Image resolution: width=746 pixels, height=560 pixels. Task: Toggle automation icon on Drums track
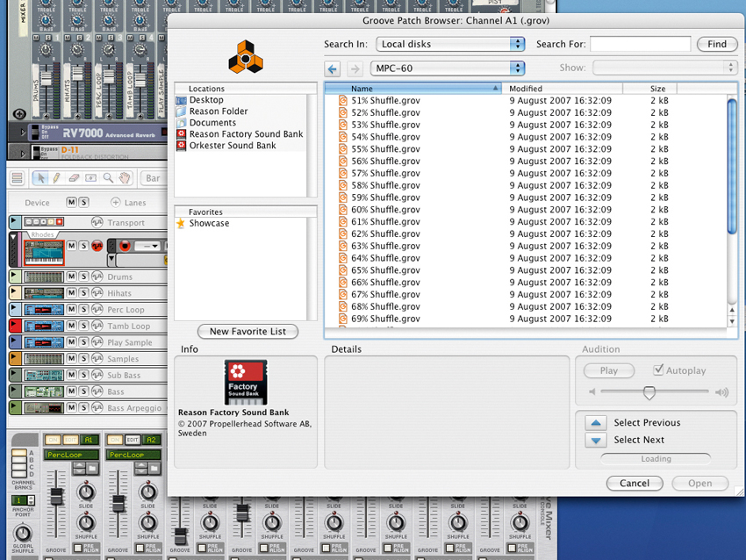click(97, 276)
